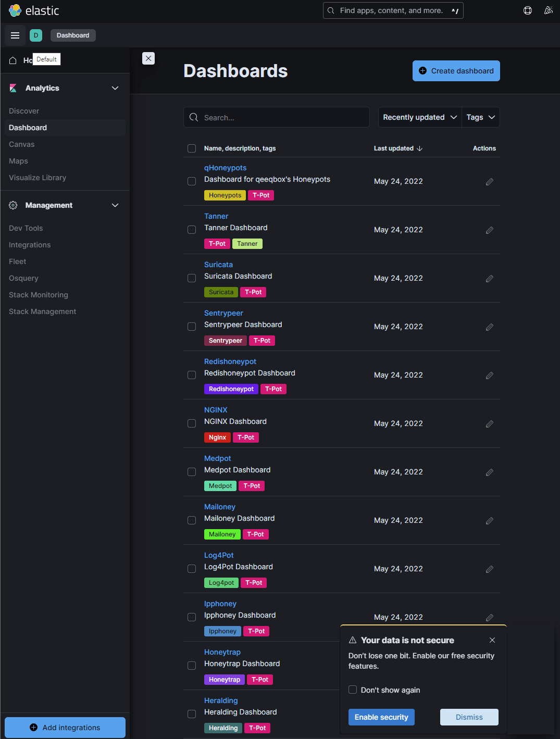
Task: Click the elastic logo in header
Action: click(34, 10)
